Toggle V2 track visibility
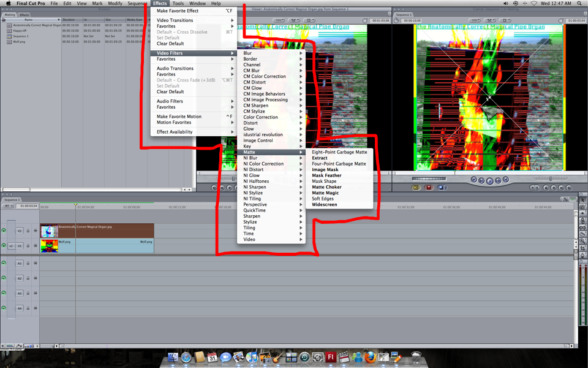Image resolution: width=588 pixels, height=368 pixels. tap(4, 231)
